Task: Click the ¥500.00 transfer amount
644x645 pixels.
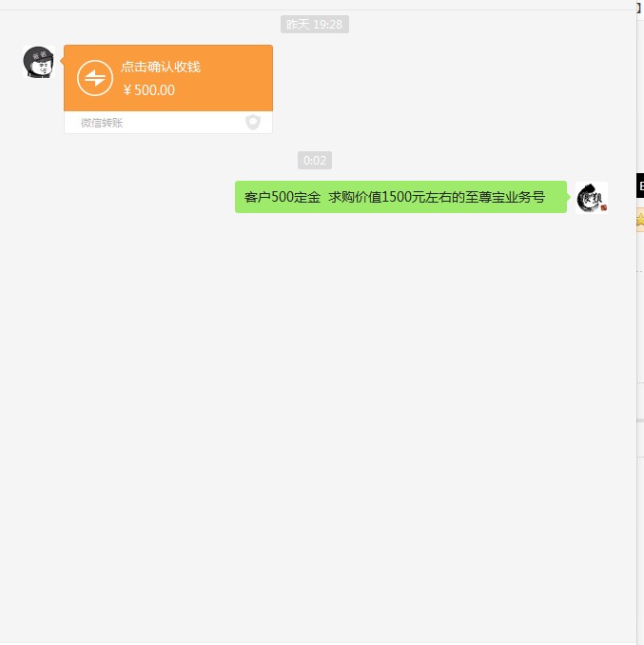Action: click(x=148, y=90)
